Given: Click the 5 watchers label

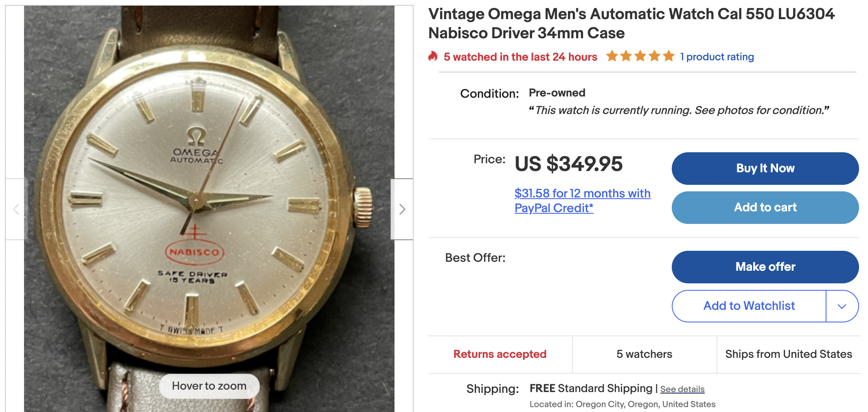Looking at the screenshot, I should pos(644,354).
